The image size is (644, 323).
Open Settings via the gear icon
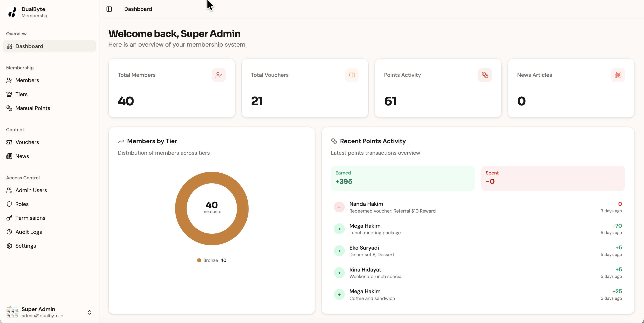coord(9,246)
